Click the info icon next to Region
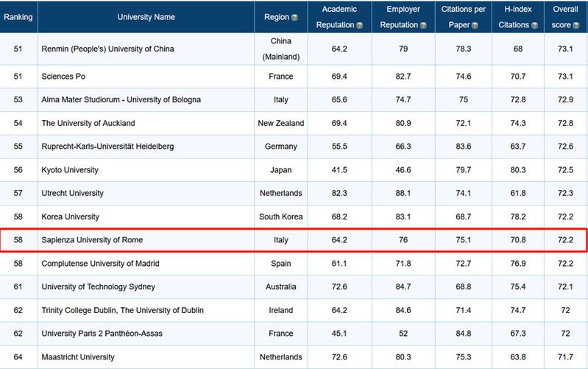The image size is (588, 369). coord(294,17)
